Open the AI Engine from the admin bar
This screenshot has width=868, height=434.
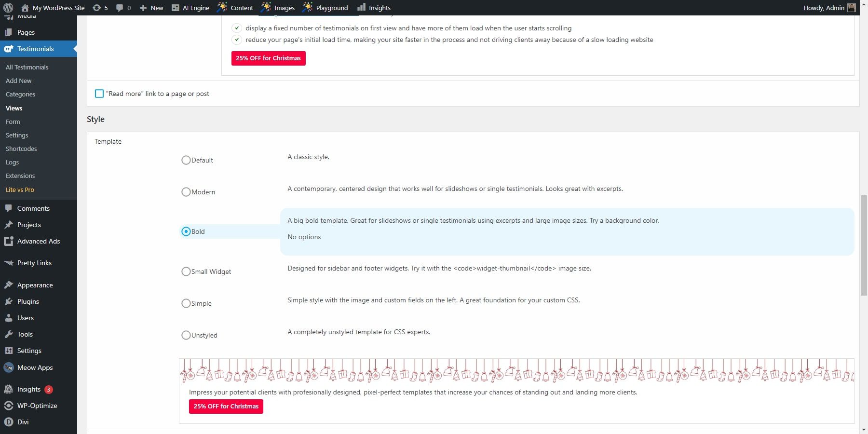(x=191, y=7)
